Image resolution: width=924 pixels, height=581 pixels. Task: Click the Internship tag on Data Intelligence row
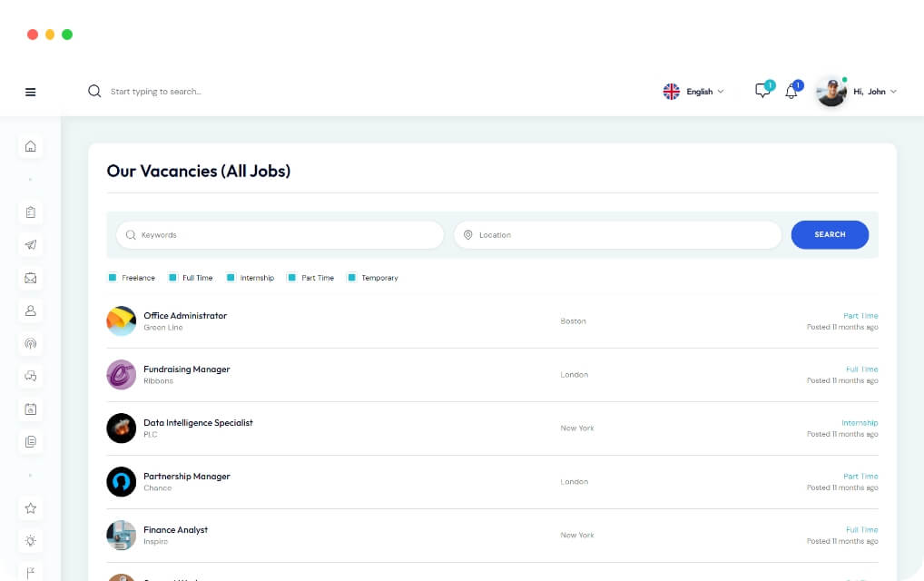pos(860,422)
